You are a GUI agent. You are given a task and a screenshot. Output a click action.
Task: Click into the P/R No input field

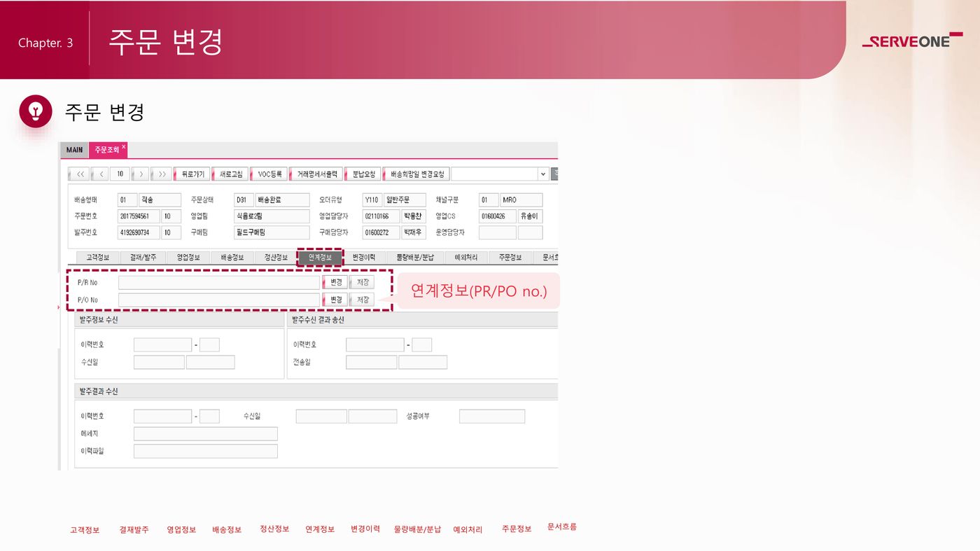(218, 282)
